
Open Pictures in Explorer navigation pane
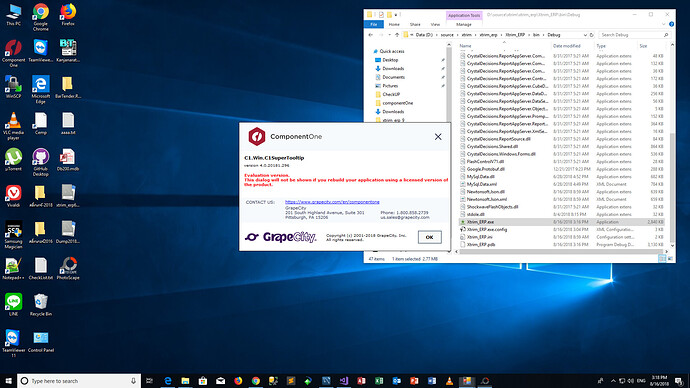tap(390, 86)
